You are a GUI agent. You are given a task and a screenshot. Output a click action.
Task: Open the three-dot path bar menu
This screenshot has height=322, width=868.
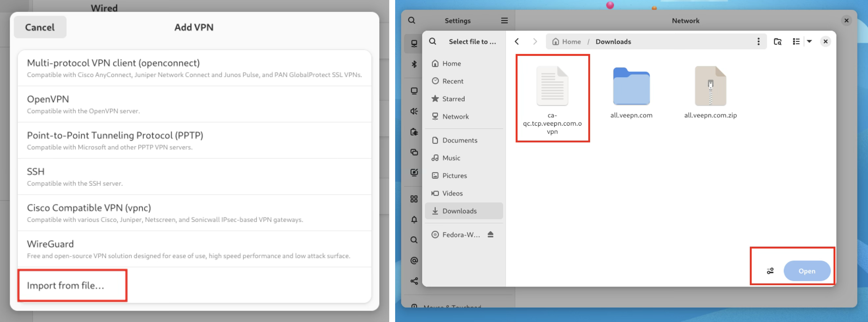[x=758, y=41]
